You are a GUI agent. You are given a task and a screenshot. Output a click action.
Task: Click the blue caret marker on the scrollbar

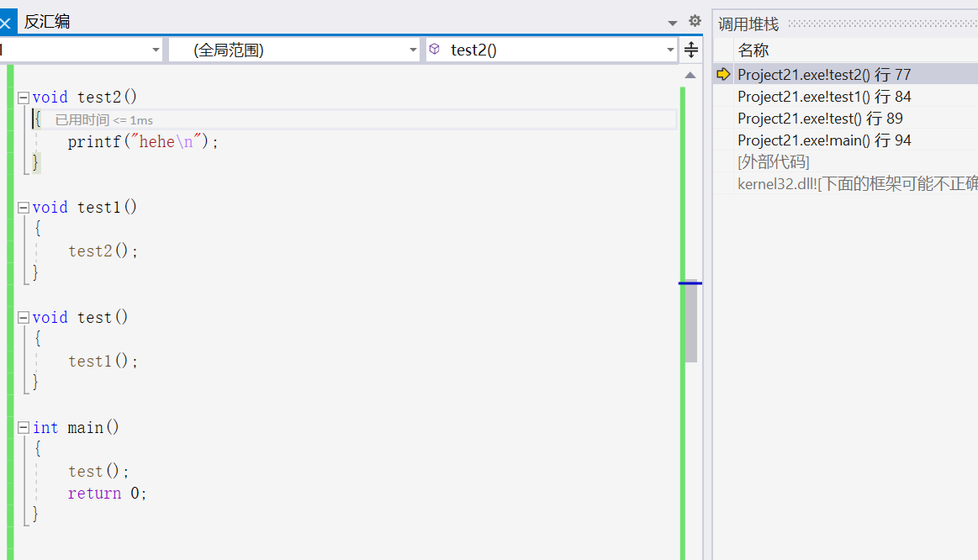tap(690, 283)
